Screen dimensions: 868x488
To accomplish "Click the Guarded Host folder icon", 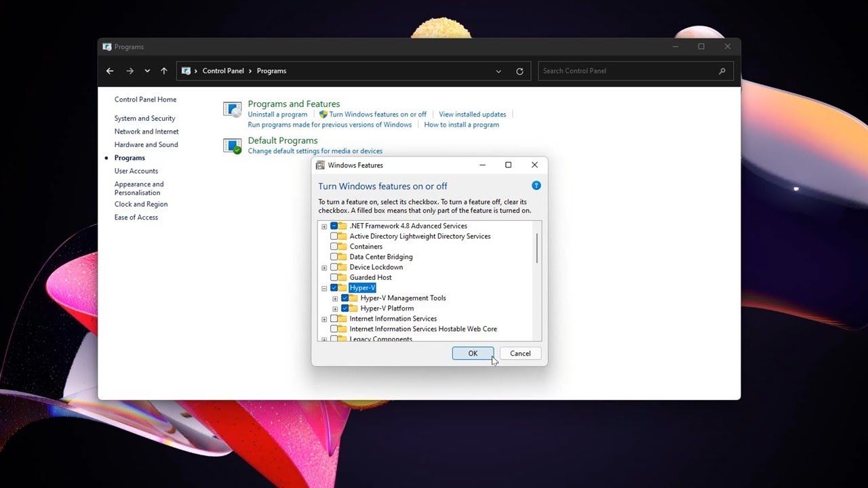I will [342, 277].
